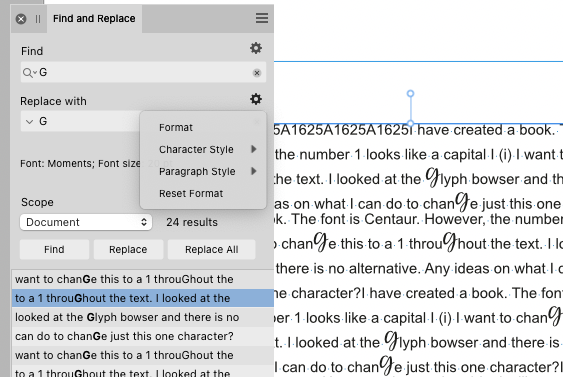Image resolution: width=563 pixels, height=377 pixels.
Task: Click the Find button
Action: coord(54,250)
